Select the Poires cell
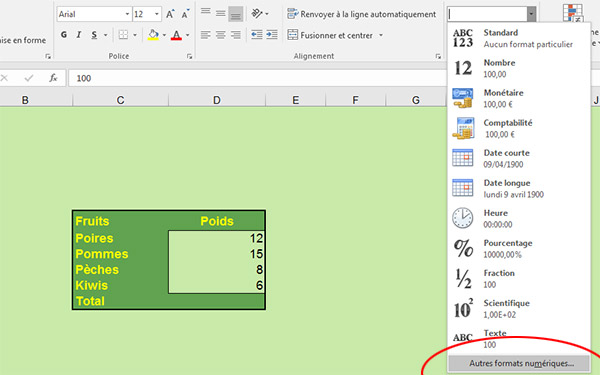This screenshot has width=600, height=375. pyautogui.click(x=121, y=238)
